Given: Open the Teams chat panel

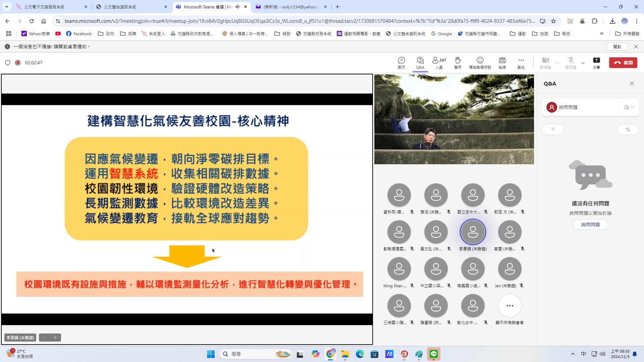Looking at the screenshot, I should (401, 63).
